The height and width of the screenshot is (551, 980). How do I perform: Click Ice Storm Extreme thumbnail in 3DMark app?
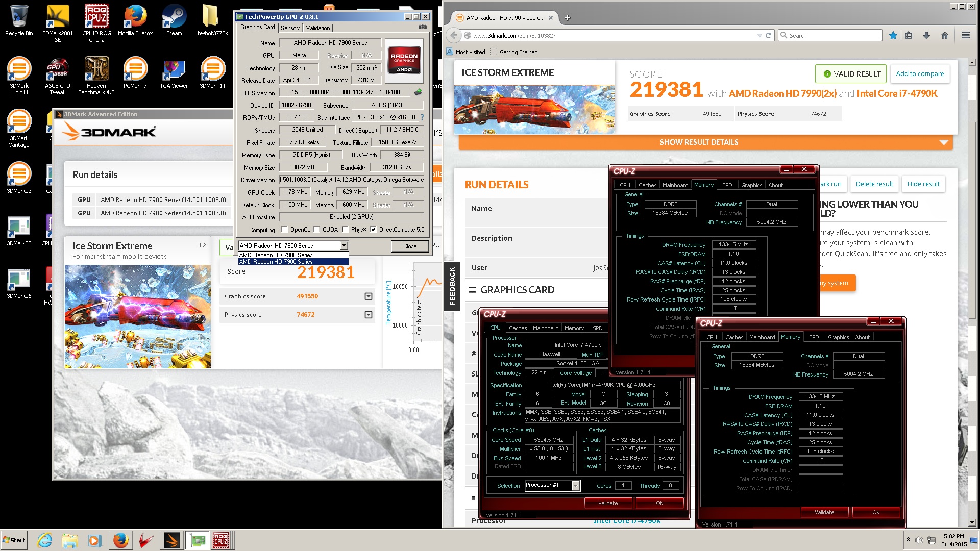[x=138, y=316]
